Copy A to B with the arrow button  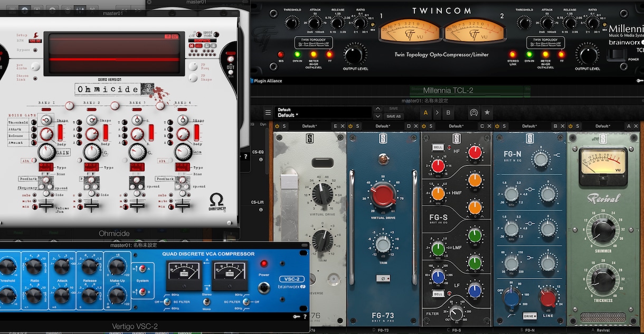pos(437,113)
